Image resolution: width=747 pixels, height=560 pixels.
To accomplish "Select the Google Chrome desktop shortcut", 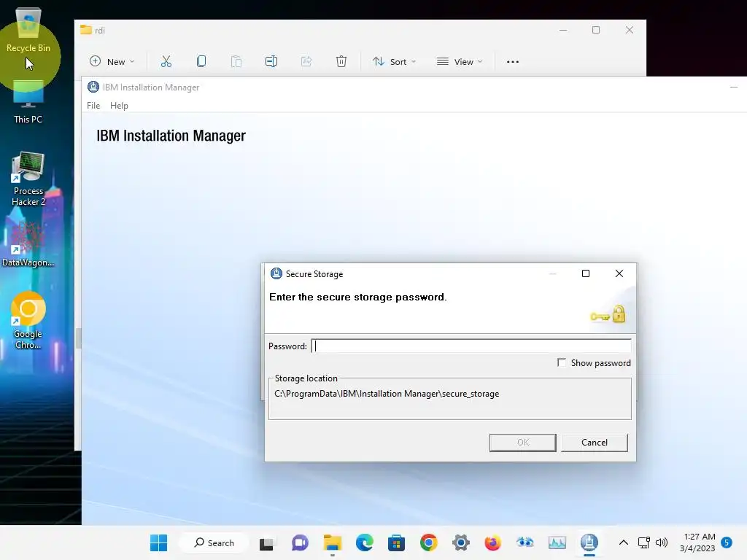I will tap(28, 321).
